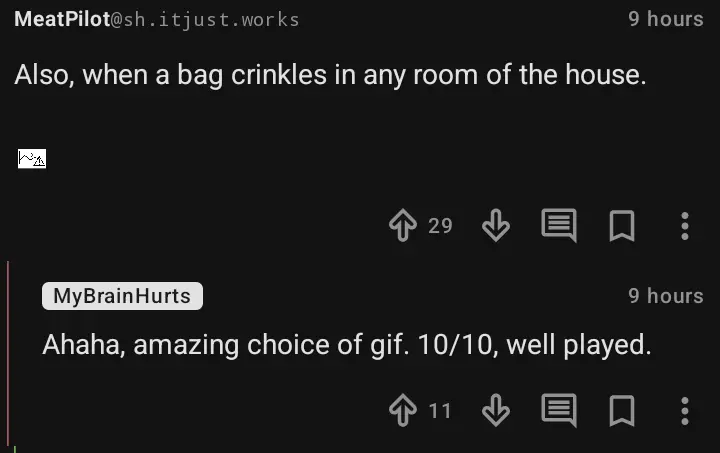
Task: Upvote MeatPilot's bag crinkles comment
Action: click(x=402, y=226)
